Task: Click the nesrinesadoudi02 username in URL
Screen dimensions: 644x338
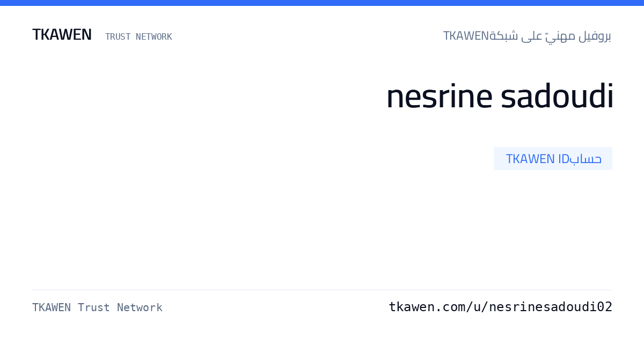Action: tap(551, 307)
